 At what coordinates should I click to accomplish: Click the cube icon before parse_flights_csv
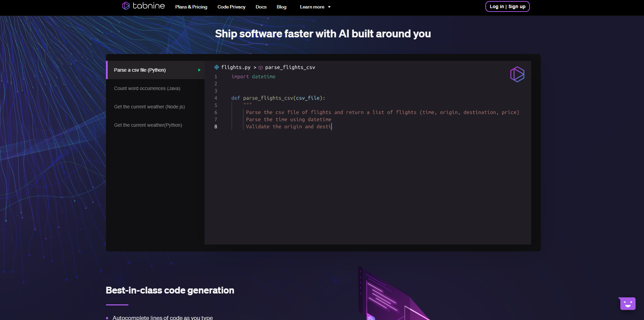pyautogui.click(x=261, y=68)
